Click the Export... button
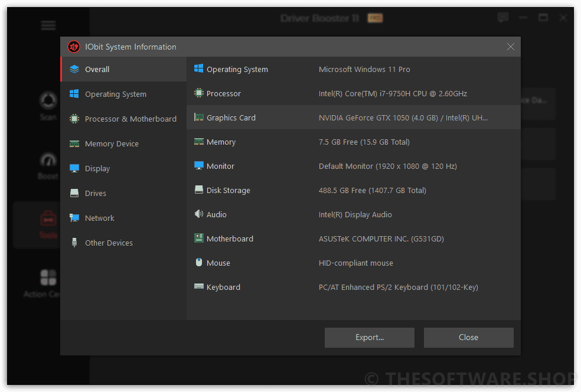Image resolution: width=581 pixels, height=392 pixels. [370, 338]
